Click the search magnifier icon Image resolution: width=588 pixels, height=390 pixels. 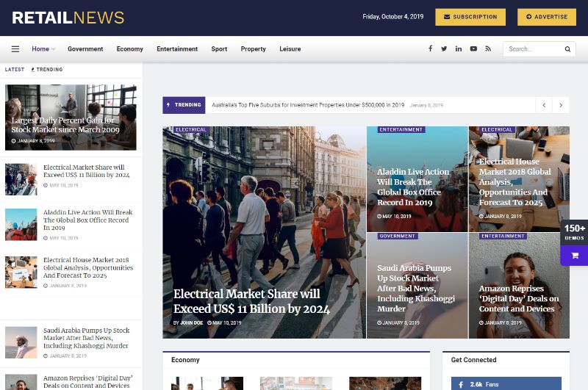tap(567, 49)
